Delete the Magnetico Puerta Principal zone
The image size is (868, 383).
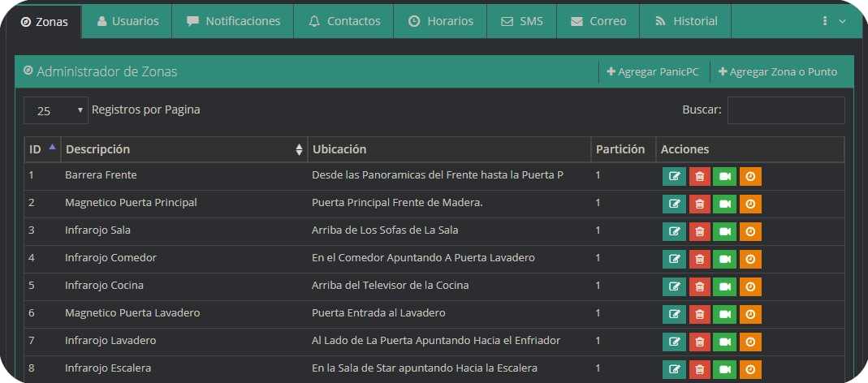click(699, 204)
